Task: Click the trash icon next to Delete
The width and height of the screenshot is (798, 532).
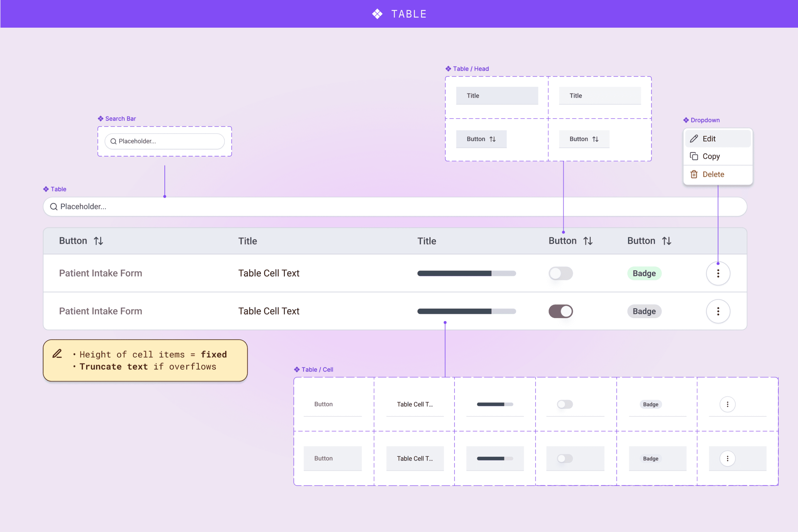Action: coord(694,174)
